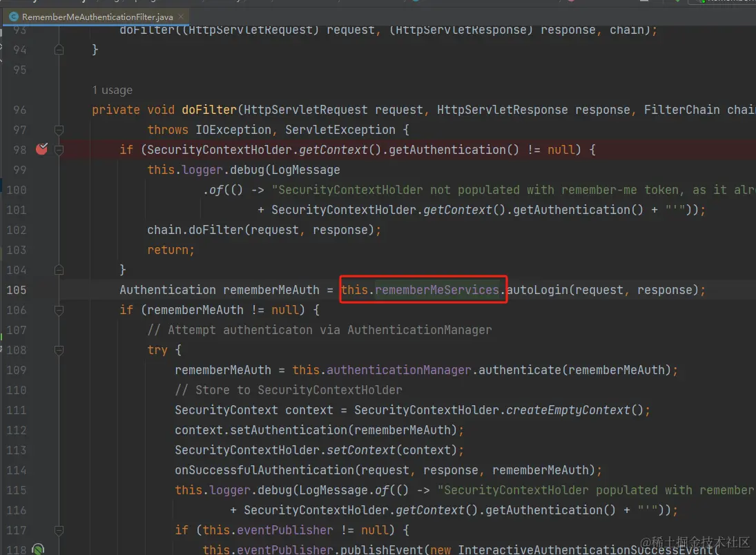Click the rememberMeServices field reference
Screen dimensions: 756x555
click(x=437, y=291)
